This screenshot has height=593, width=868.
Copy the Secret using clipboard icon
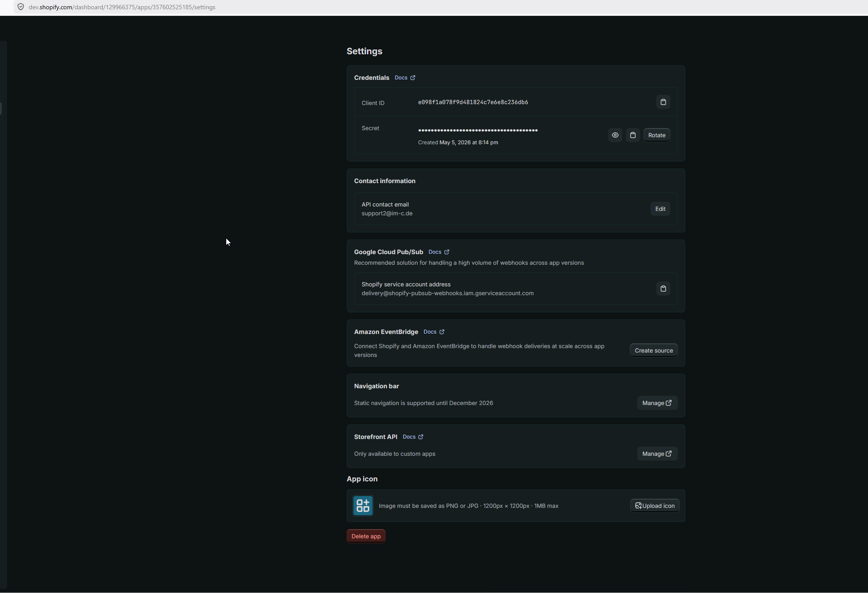pyautogui.click(x=632, y=135)
